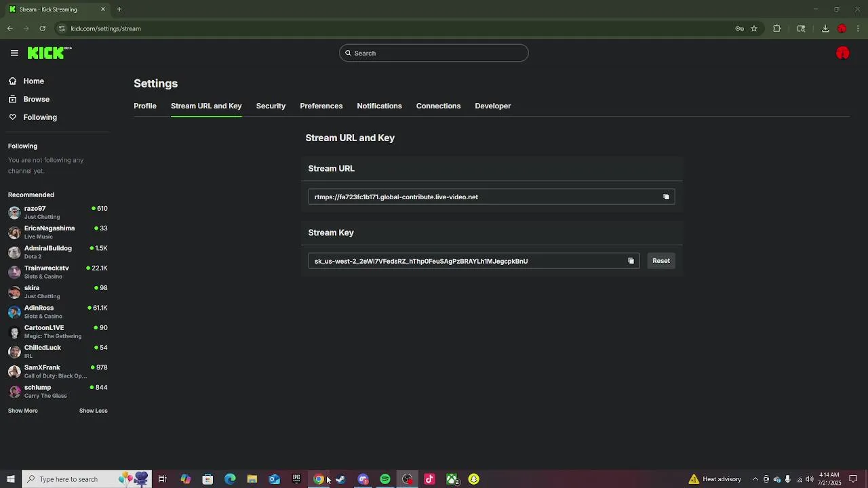The image size is (868, 488).
Task: Open CartoonL1VE channel
Action: tap(58, 331)
